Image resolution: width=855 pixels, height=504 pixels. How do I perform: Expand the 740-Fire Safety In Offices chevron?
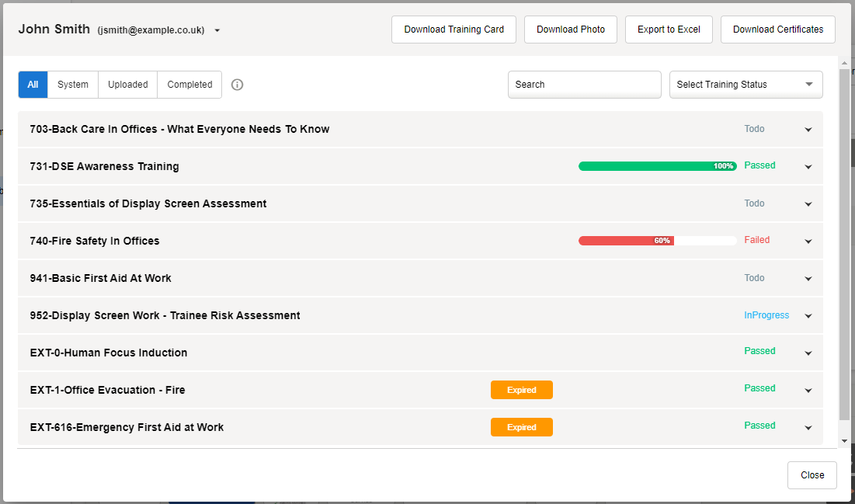pyautogui.click(x=808, y=242)
